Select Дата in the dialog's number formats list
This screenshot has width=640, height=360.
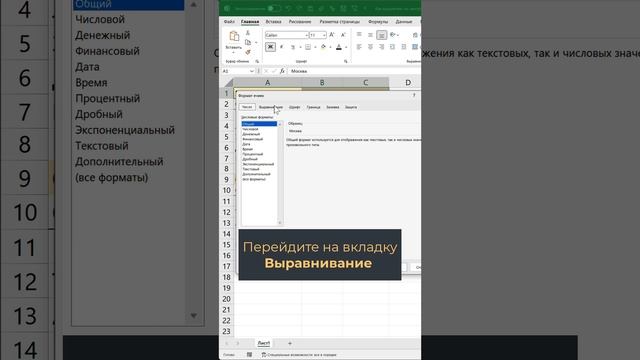pyautogui.click(x=246, y=144)
